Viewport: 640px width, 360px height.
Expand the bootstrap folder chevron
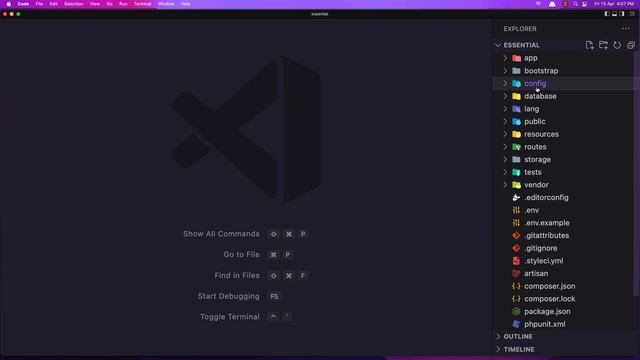[505, 71]
